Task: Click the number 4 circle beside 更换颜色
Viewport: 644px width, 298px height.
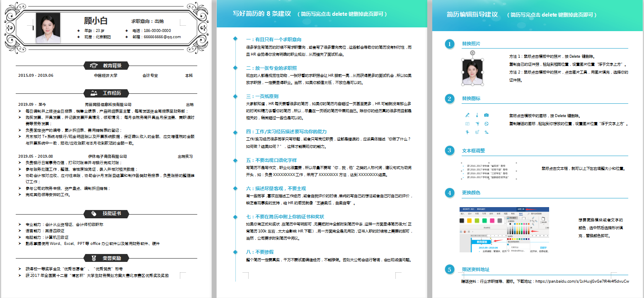Action: click(449, 193)
